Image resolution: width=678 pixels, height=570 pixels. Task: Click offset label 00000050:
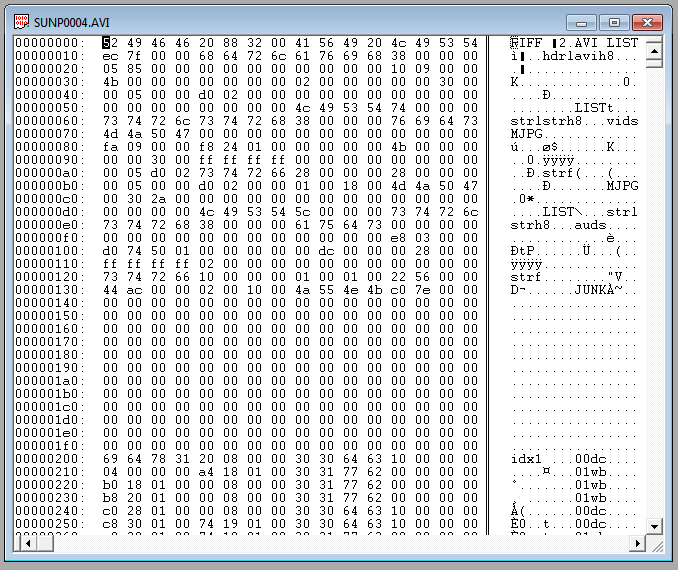coord(50,107)
